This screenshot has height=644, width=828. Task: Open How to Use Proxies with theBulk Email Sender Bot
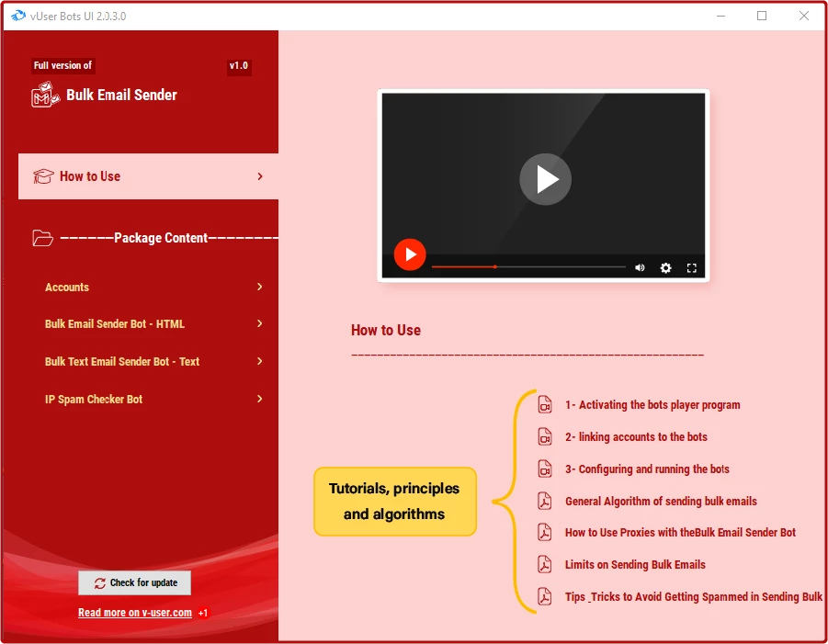tap(681, 533)
